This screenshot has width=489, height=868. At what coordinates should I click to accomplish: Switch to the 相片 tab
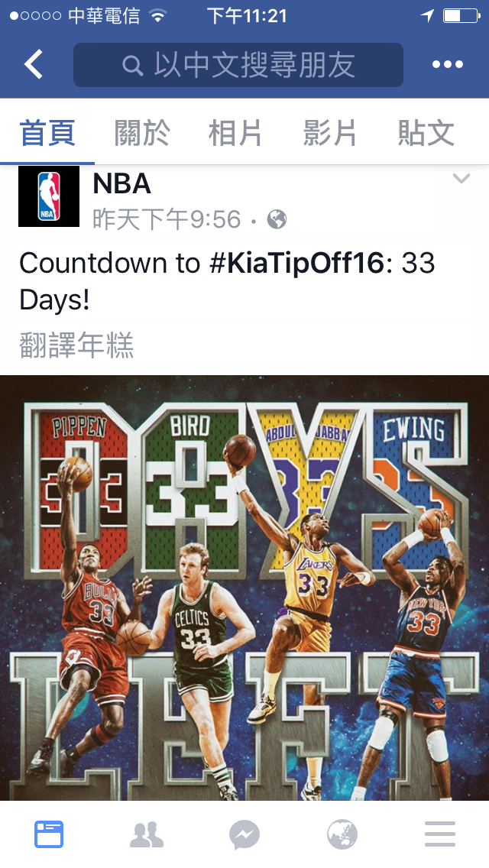coord(235,134)
